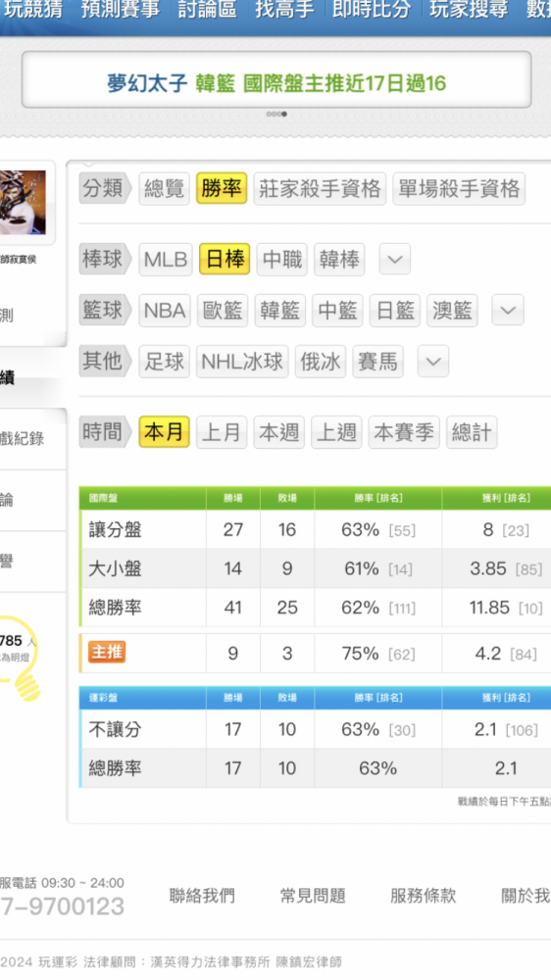
Task: Select the 日棒 league filter
Action: pyautogui.click(x=225, y=259)
